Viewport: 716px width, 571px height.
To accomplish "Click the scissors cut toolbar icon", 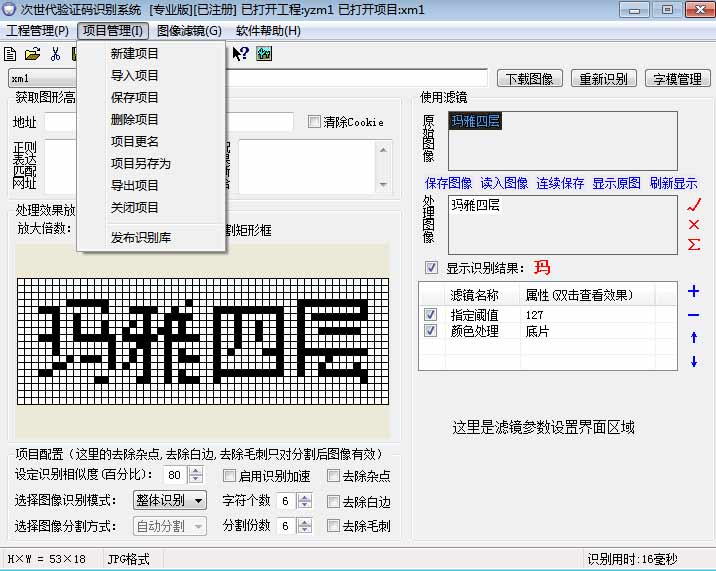I will point(56,54).
